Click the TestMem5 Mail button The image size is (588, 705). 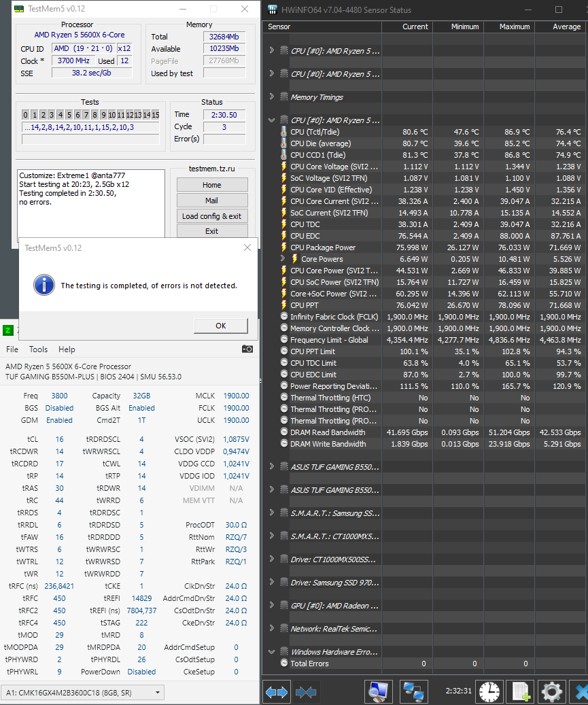click(211, 201)
